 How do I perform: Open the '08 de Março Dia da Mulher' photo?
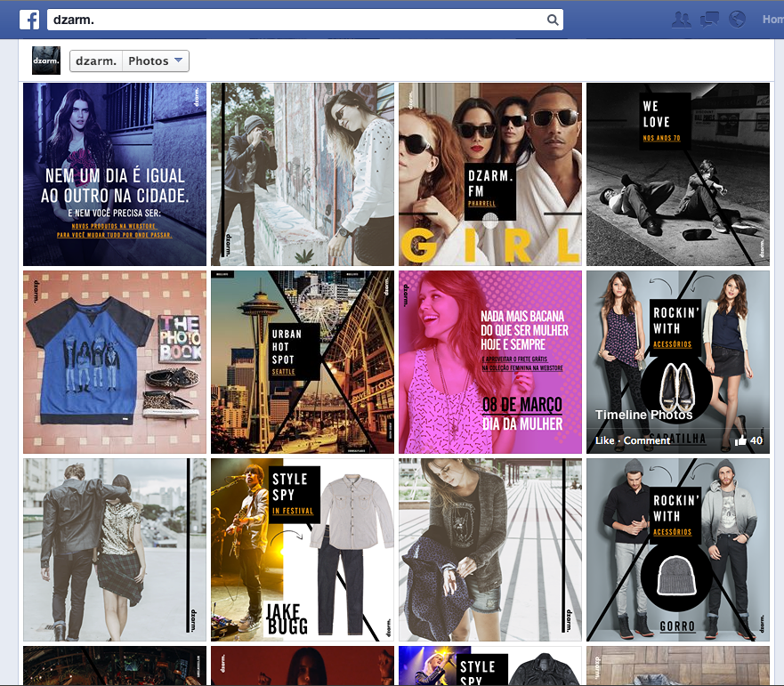490,362
